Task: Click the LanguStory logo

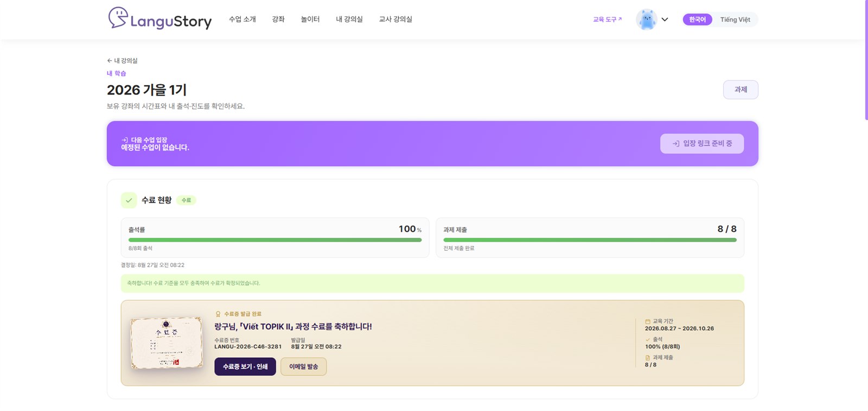Action: [x=160, y=18]
